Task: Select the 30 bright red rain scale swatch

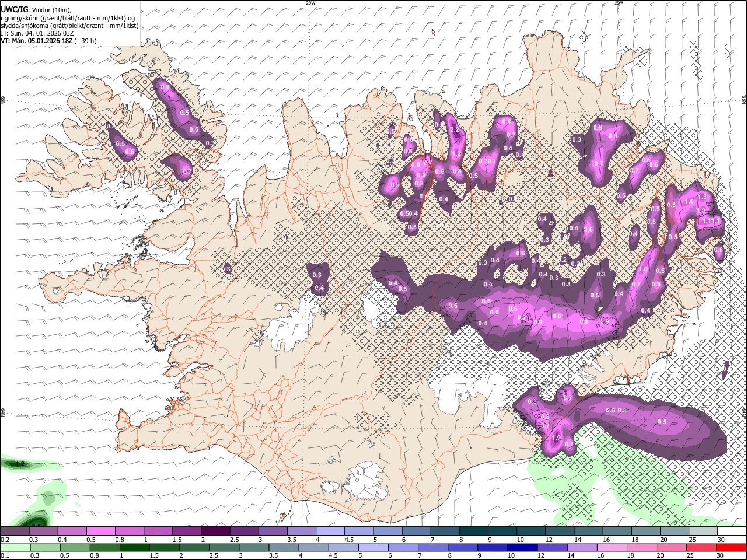Action: (x=731, y=547)
